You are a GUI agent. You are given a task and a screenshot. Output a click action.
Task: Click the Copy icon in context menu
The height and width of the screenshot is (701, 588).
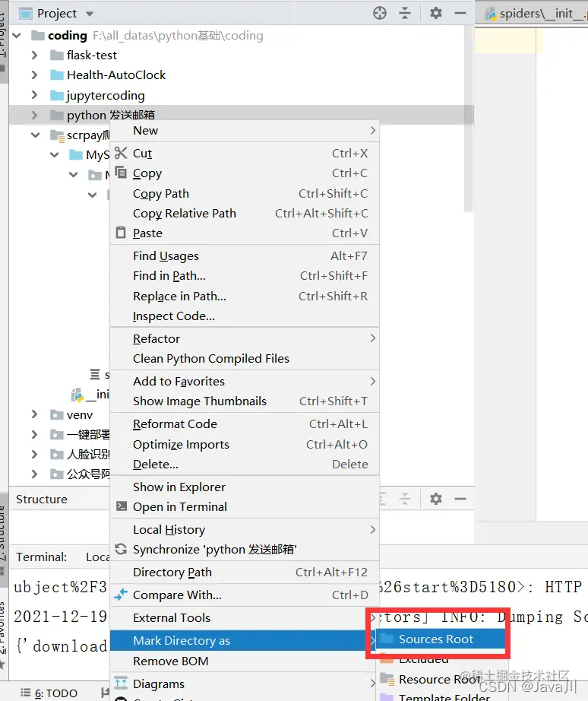[121, 172]
